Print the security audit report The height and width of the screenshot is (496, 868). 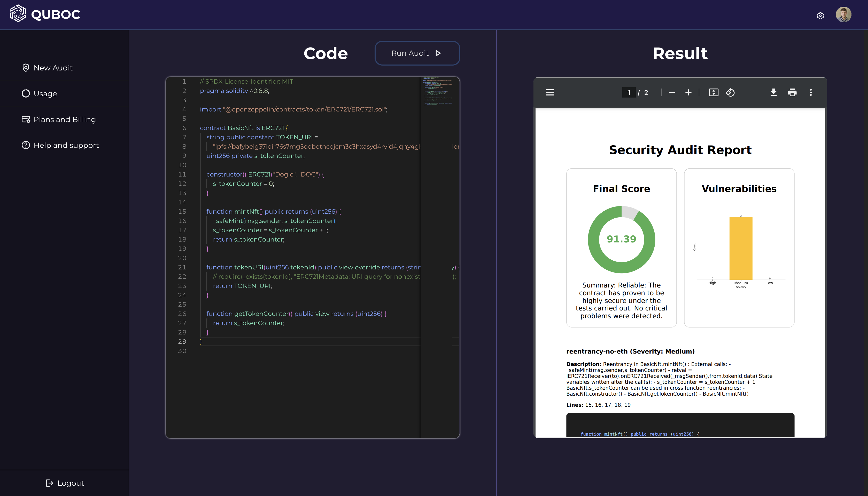point(792,92)
